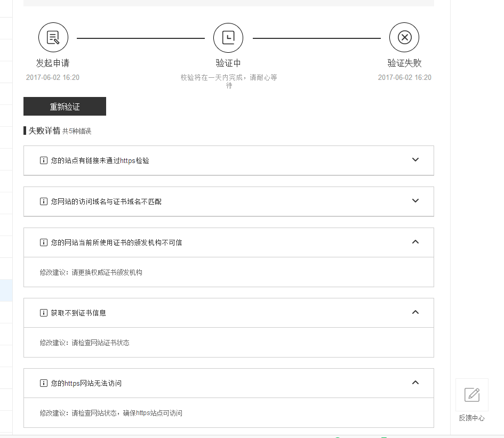Click the 您网站的访问域名与证书域名不匹配 title

pos(106,201)
